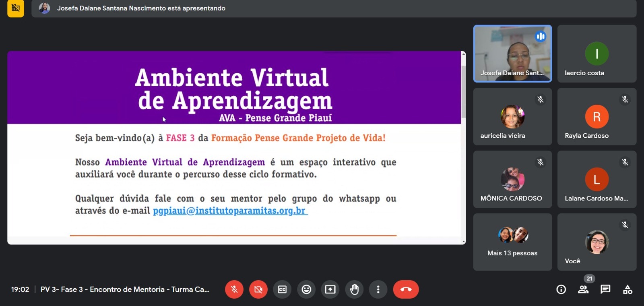Click 'Josefa Daiane Santana Nascimento está apresentando' text
The height and width of the screenshot is (306, 644).
pos(141,8)
